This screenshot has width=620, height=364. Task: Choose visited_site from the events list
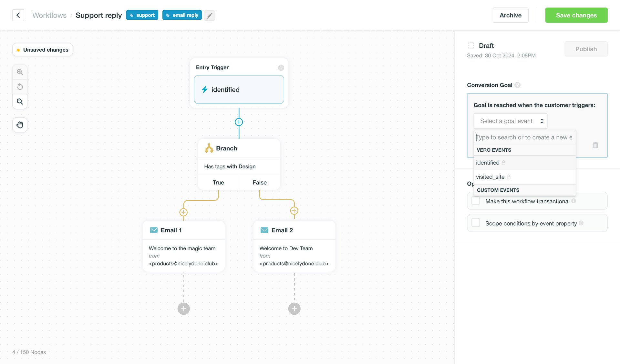tap(491, 177)
